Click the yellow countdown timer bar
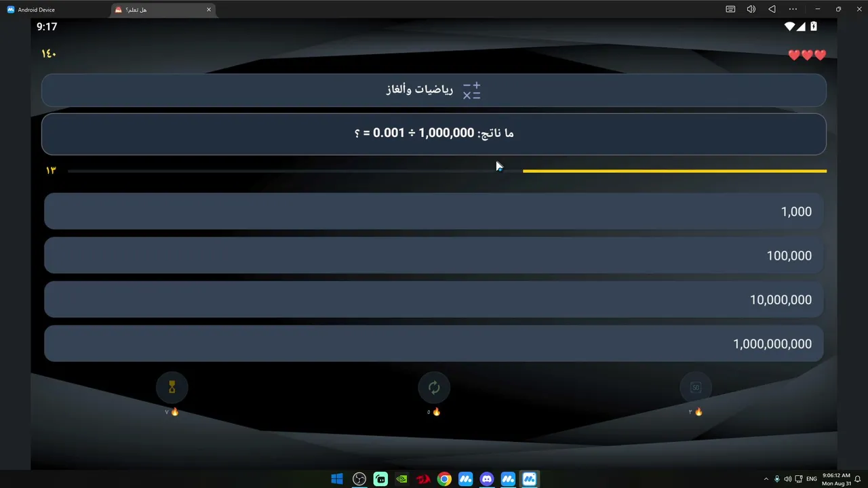The width and height of the screenshot is (868, 488). (675, 171)
